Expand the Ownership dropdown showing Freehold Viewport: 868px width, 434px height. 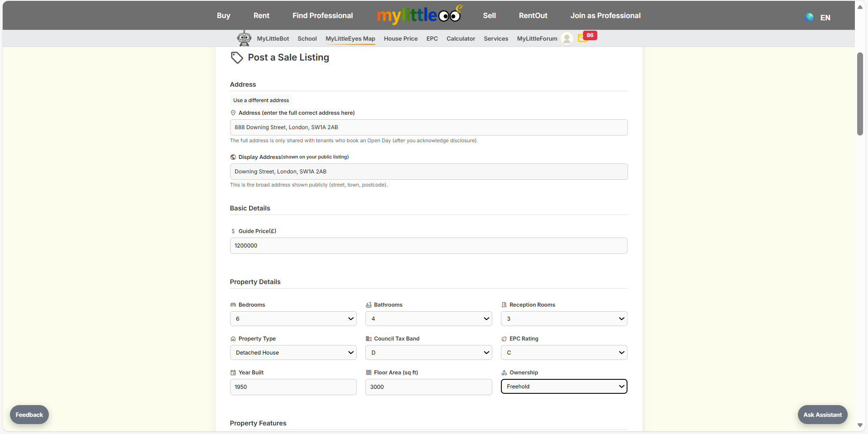pyautogui.click(x=564, y=387)
